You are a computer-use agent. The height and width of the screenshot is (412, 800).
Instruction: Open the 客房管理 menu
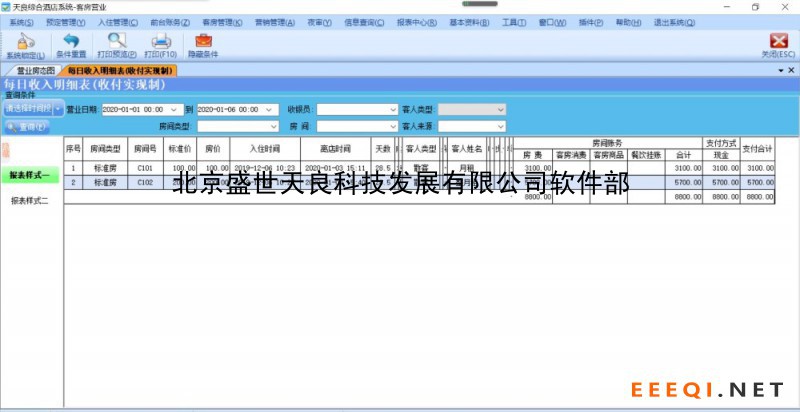tap(219, 21)
